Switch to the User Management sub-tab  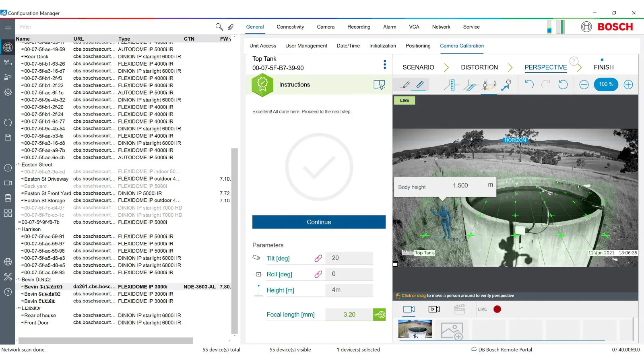[306, 46]
